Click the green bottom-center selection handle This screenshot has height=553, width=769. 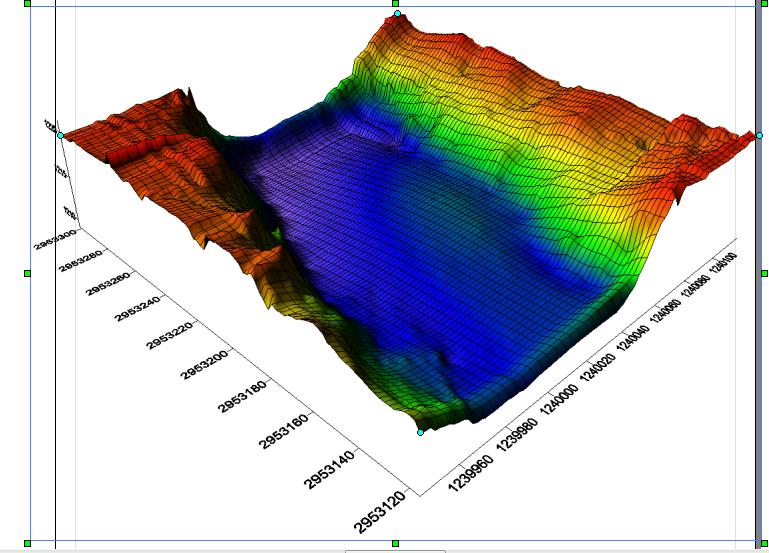396,543
